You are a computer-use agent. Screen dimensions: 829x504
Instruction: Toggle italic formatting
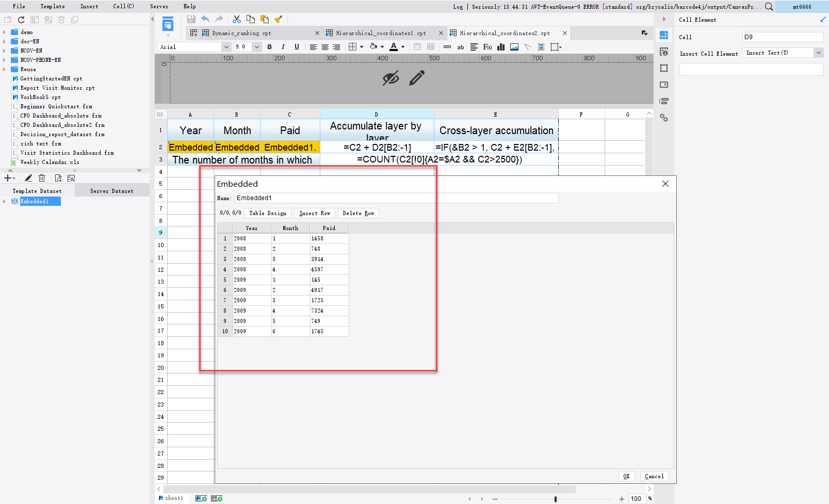(283, 47)
